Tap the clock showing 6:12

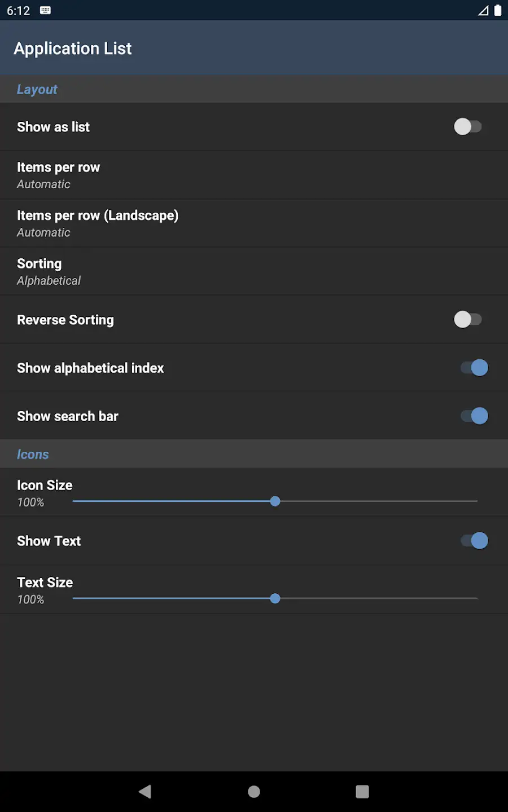pos(18,11)
